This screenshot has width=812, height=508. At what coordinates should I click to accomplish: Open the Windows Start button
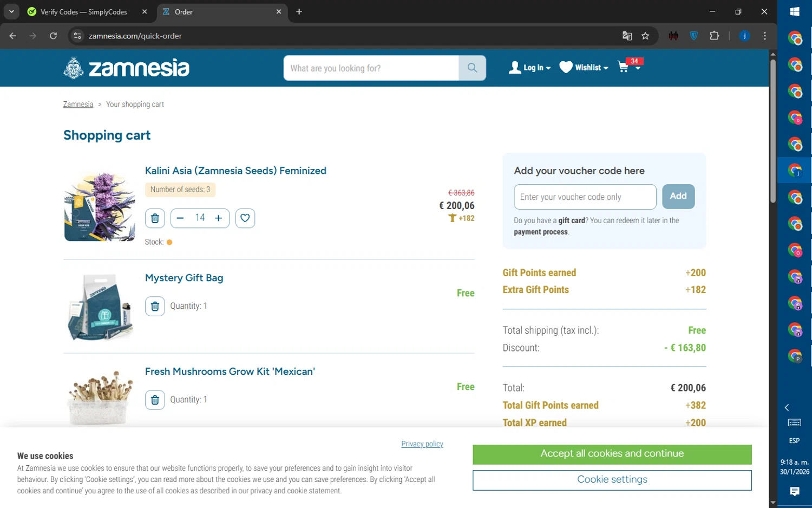(x=795, y=12)
